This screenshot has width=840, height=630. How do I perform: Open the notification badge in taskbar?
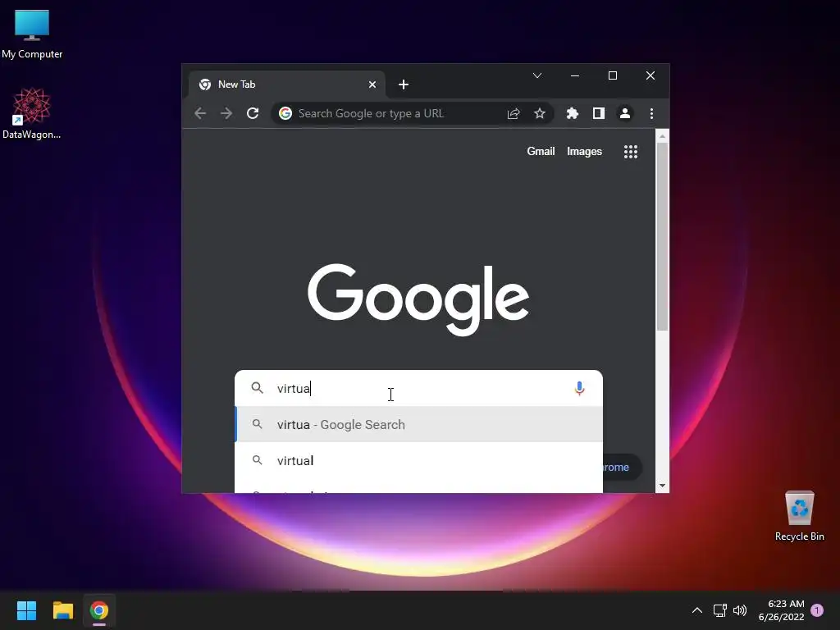818,610
